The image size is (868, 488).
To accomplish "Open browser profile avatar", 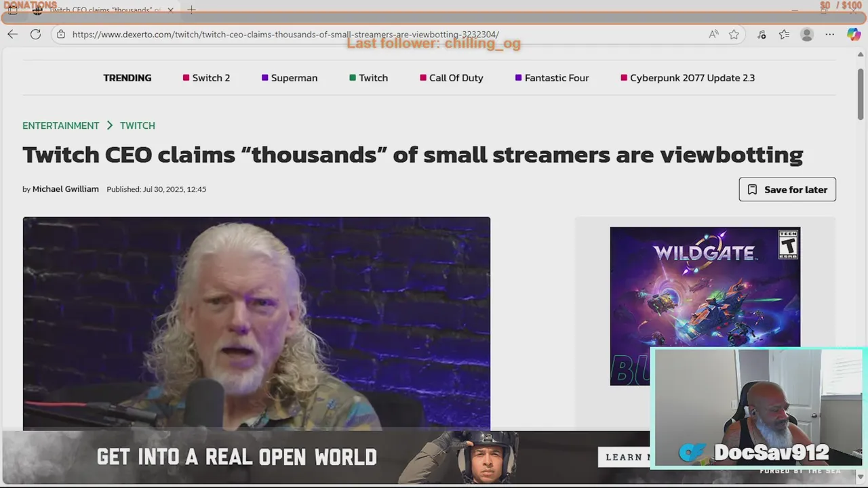I will (806, 34).
